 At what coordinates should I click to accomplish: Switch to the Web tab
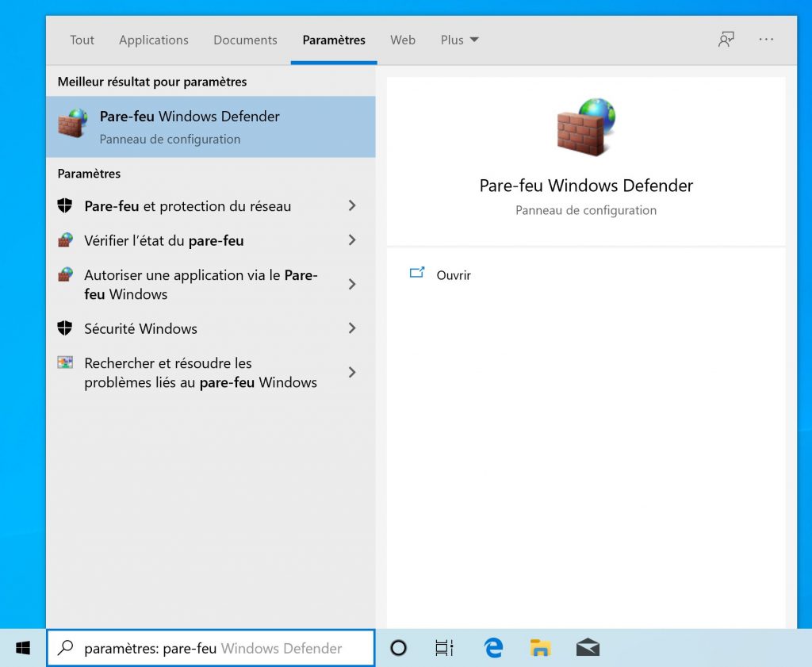tap(402, 40)
